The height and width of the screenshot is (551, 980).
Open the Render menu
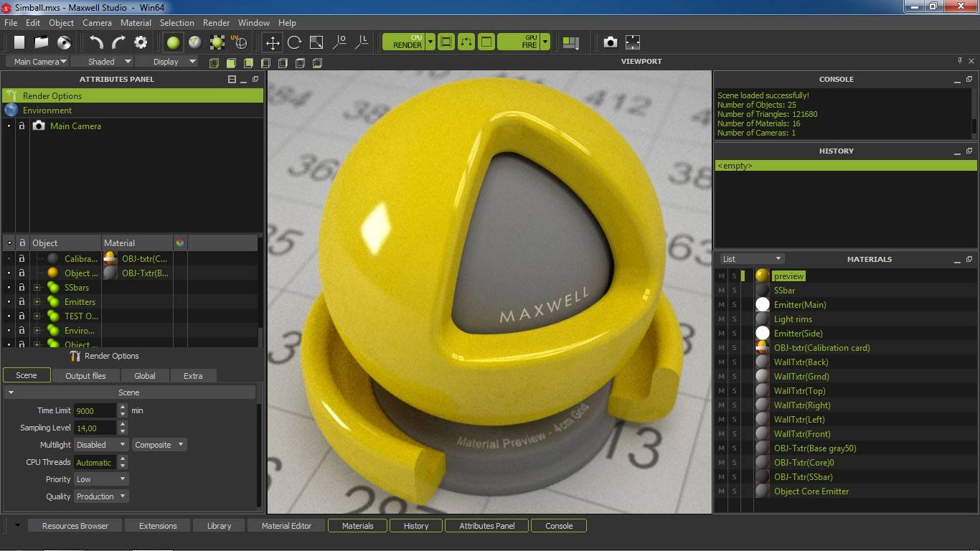point(216,23)
